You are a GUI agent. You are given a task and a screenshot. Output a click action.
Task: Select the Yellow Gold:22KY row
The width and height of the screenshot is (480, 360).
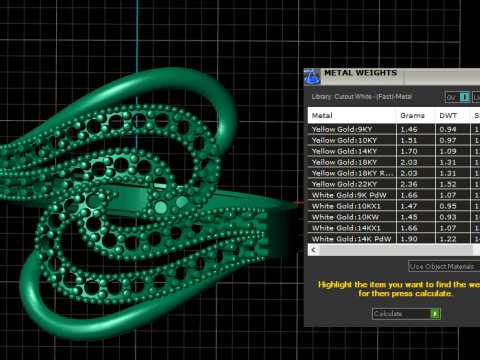[393, 184]
